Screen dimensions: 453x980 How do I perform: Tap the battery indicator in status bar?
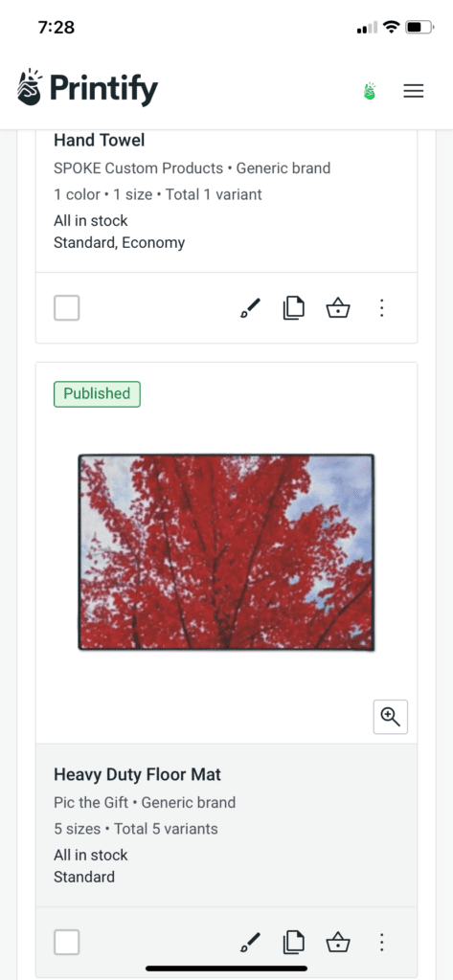(x=419, y=28)
